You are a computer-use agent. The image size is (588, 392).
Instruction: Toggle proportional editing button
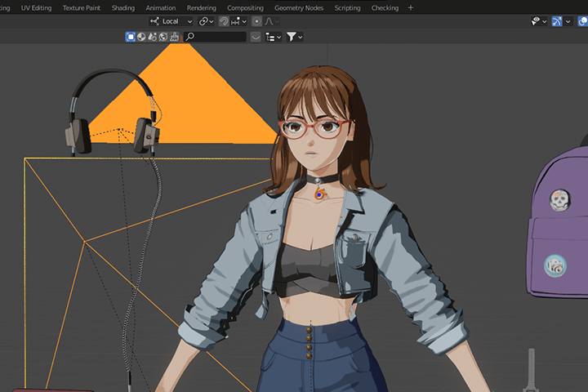pos(256,21)
